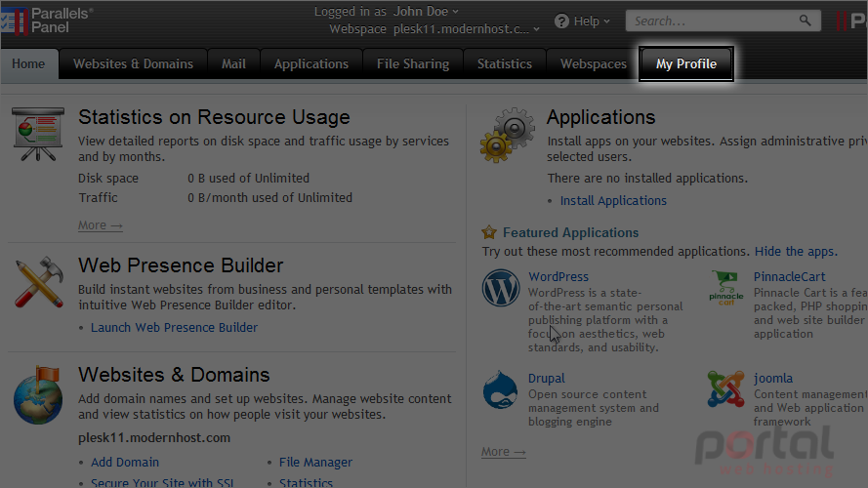Click '0 B used of Unlimited' disk value

(249, 179)
